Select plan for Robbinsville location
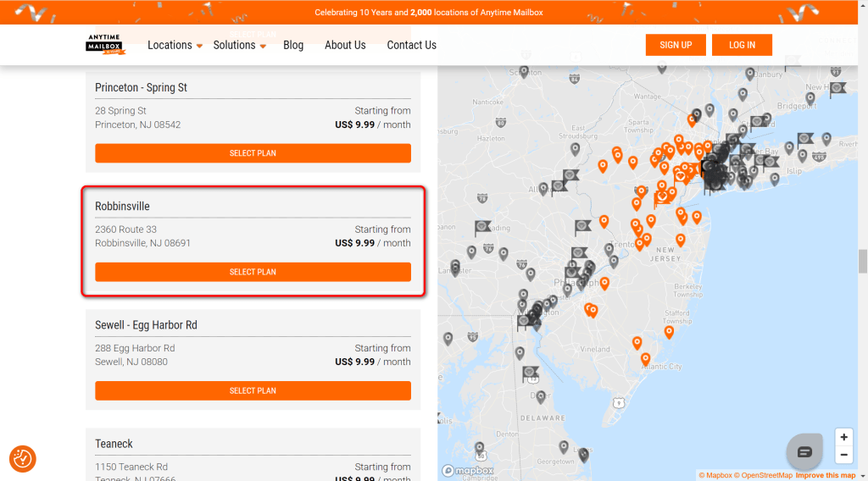 (x=253, y=272)
